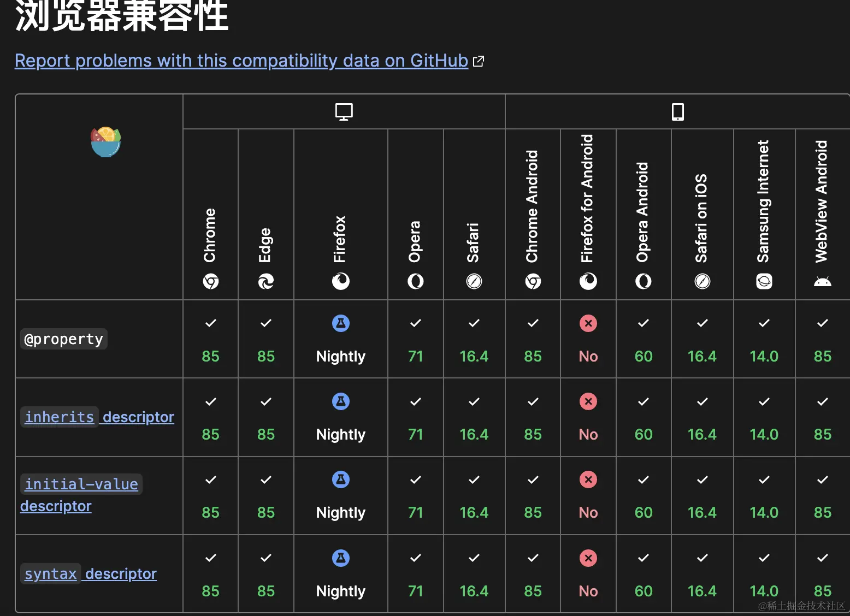Click the Safari on iOS icon
Viewport: 850px width, 616px height.
point(703,281)
